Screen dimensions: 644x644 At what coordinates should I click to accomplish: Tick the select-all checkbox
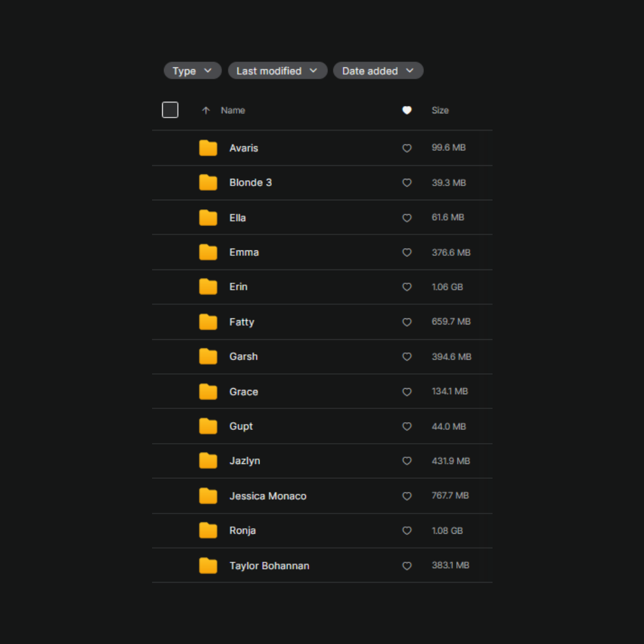click(x=170, y=110)
